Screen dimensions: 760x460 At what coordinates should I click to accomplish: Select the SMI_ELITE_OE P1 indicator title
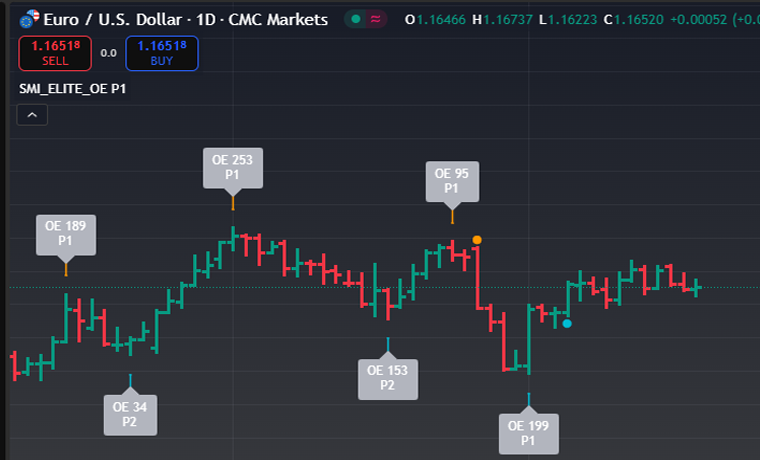pyautogui.click(x=72, y=88)
